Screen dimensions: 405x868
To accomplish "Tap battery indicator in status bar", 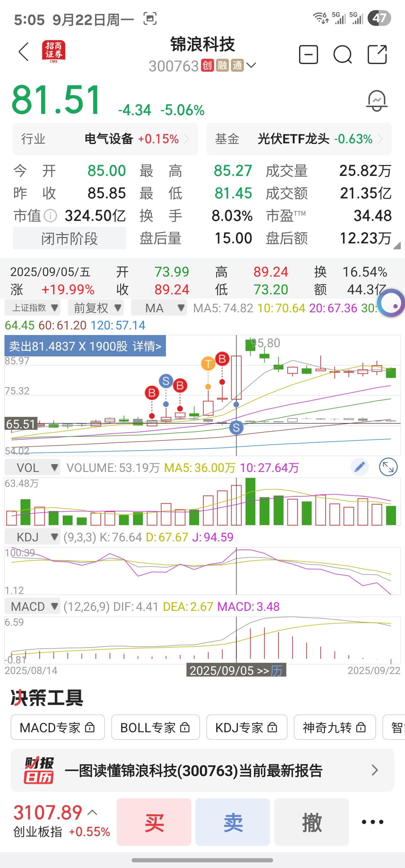I will (x=379, y=18).
